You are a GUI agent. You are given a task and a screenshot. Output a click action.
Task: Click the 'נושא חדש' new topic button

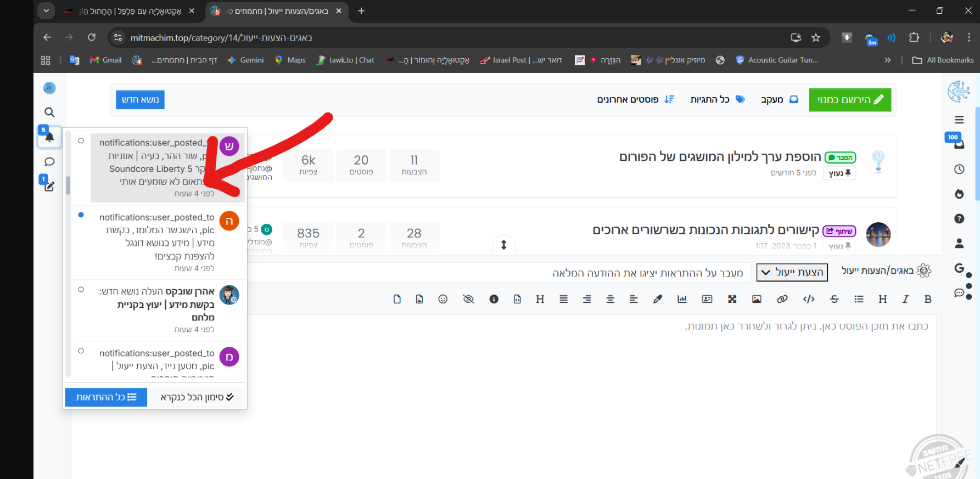click(140, 99)
